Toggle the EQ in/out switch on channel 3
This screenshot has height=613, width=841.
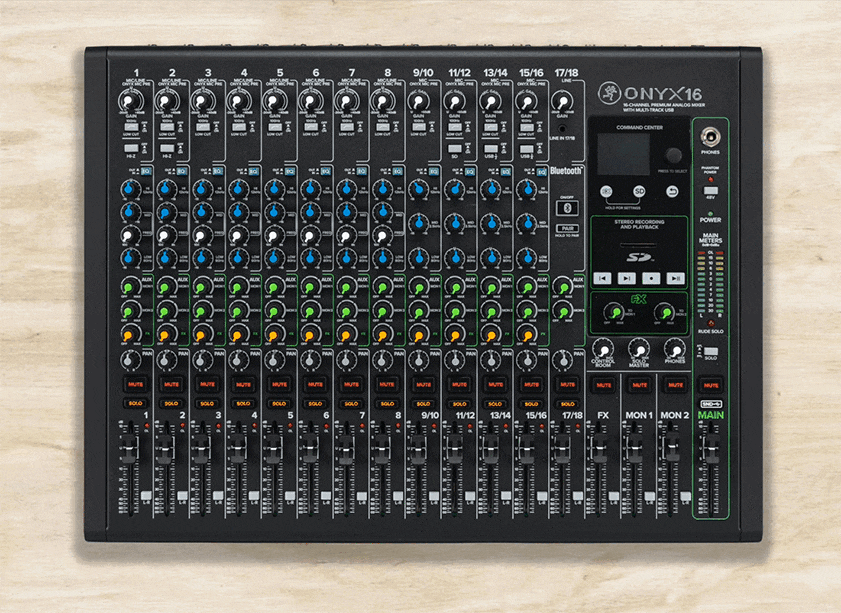coord(217,171)
